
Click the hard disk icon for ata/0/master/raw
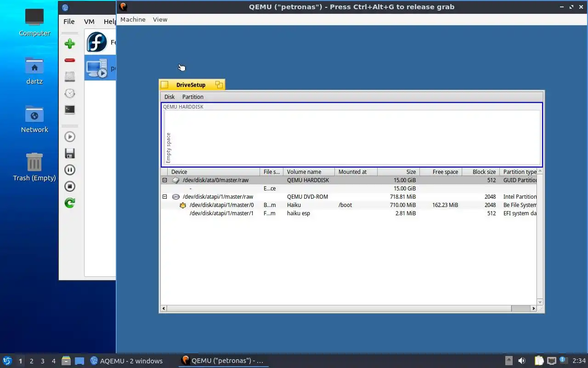175,180
